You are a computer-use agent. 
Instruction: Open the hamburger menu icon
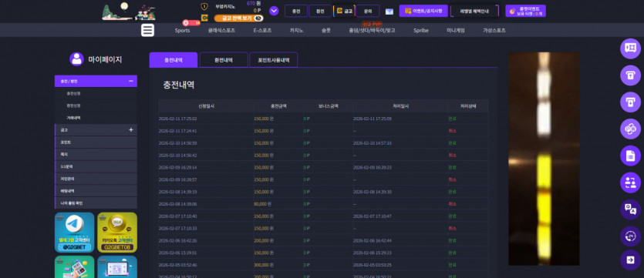[147, 30]
